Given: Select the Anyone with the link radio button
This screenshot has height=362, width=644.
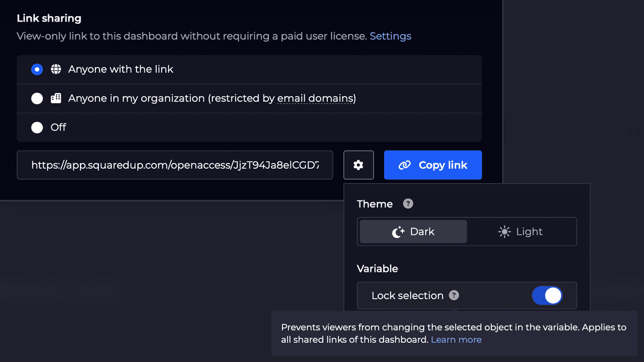Looking at the screenshot, I should (x=37, y=69).
